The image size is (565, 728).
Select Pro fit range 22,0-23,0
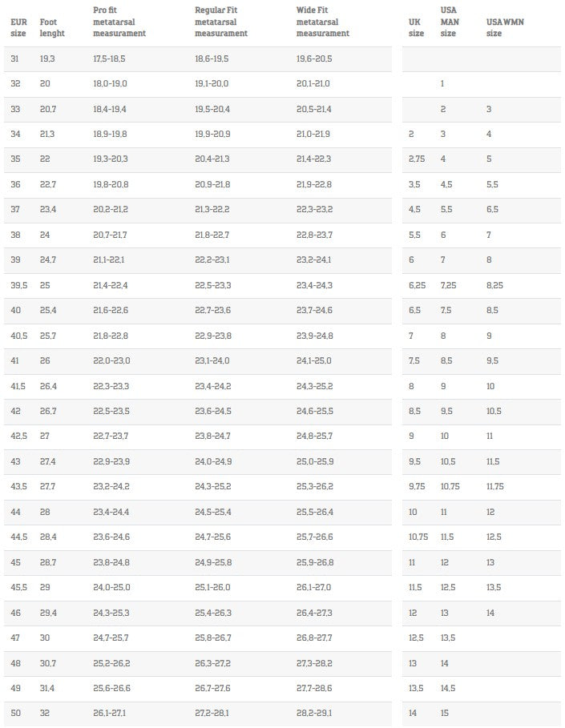[111, 360]
